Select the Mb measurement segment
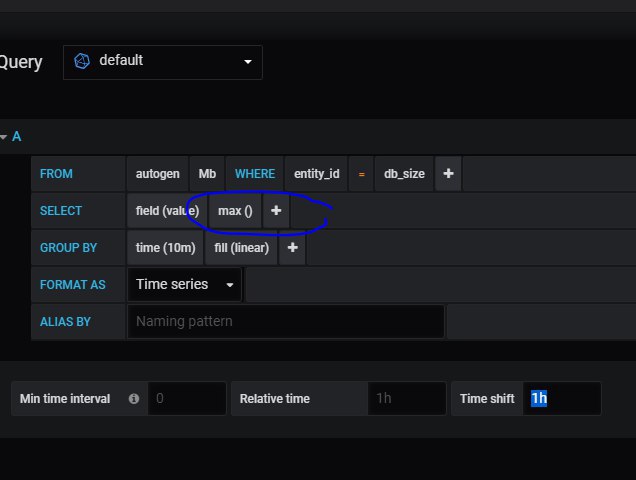Image resolution: width=636 pixels, height=480 pixels. (x=207, y=174)
